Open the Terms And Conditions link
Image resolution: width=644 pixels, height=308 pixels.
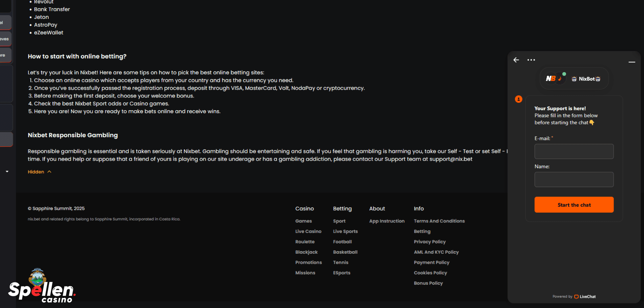439,221
